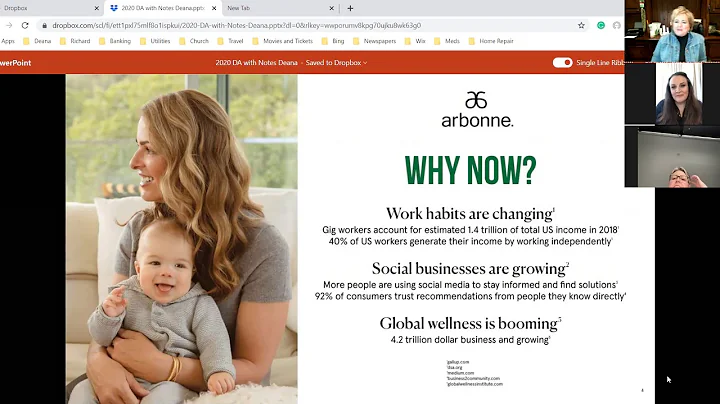This screenshot has width=720, height=404.
Task: Click the forward navigation arrow
Action: [9, 25]
